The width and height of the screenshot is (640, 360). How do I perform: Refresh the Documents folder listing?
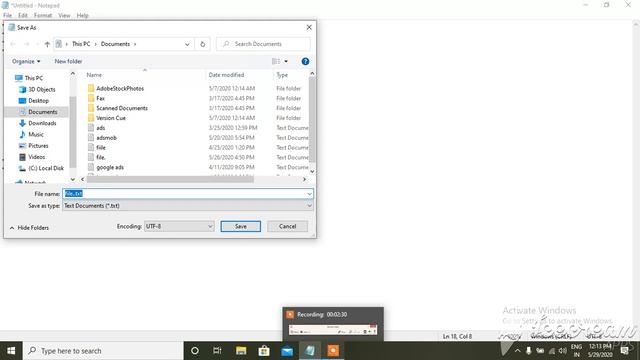click(202, 44)
